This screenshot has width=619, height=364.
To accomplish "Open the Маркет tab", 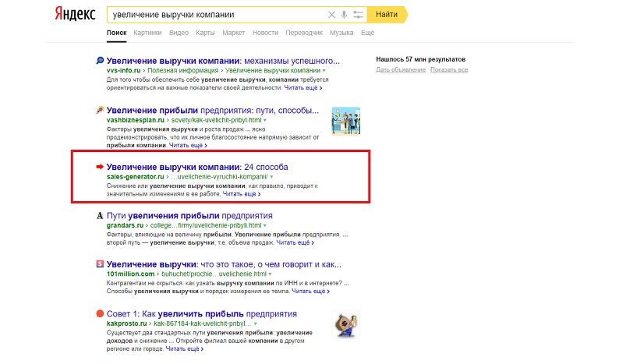I will pos(234,33).
